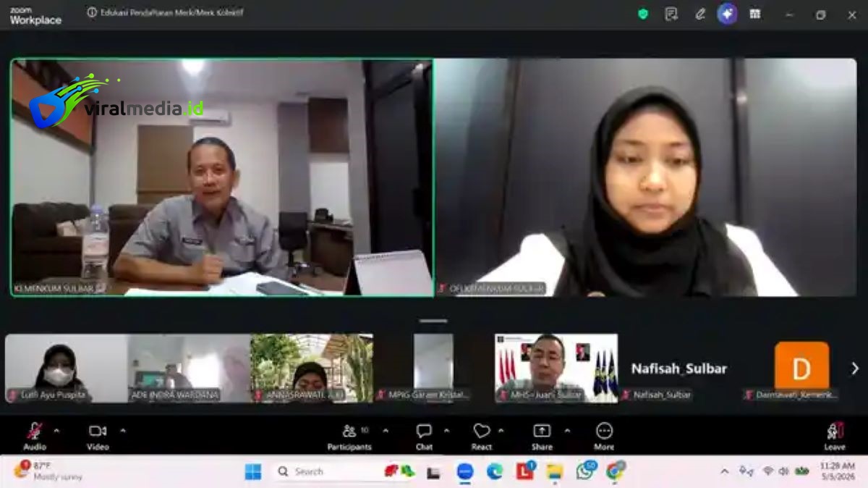
Task: Open Google Chrome from the taskbar
Action: (x=616, y=471)
